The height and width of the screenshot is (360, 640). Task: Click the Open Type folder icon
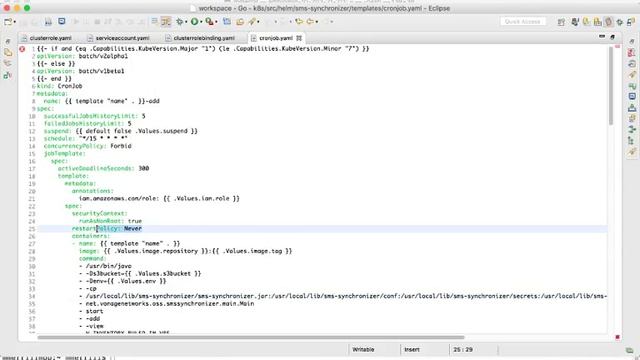pos(240,22)
